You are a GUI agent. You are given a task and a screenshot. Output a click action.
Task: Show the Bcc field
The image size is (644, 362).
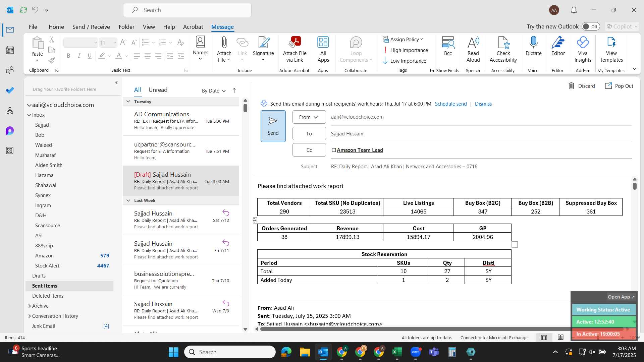coord(448,46)
